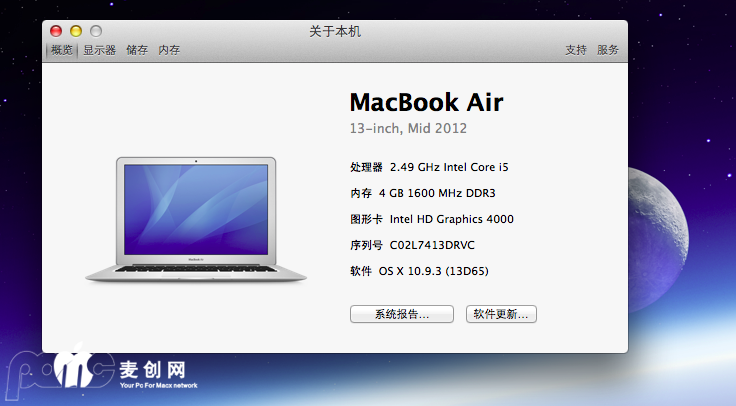Minimize the window with yellow button

(76, 31)
